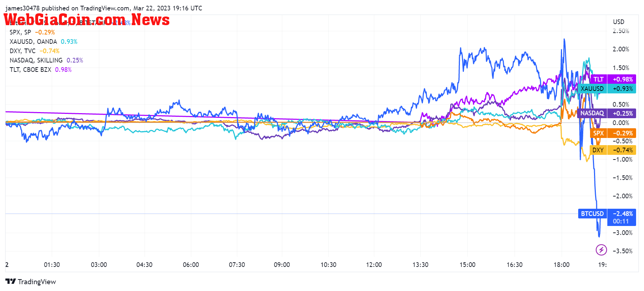Select the DXY price label tag

(598, 150)
